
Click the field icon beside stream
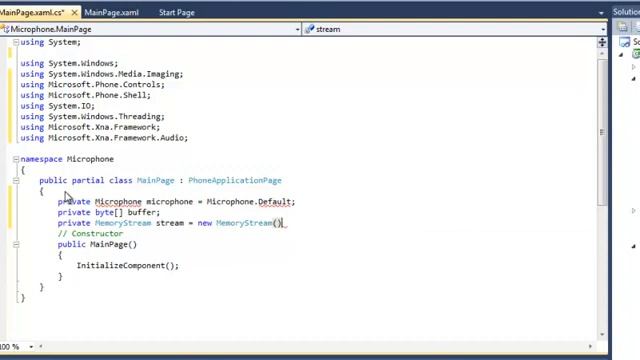pyautogui.click(x=309, y=29)
